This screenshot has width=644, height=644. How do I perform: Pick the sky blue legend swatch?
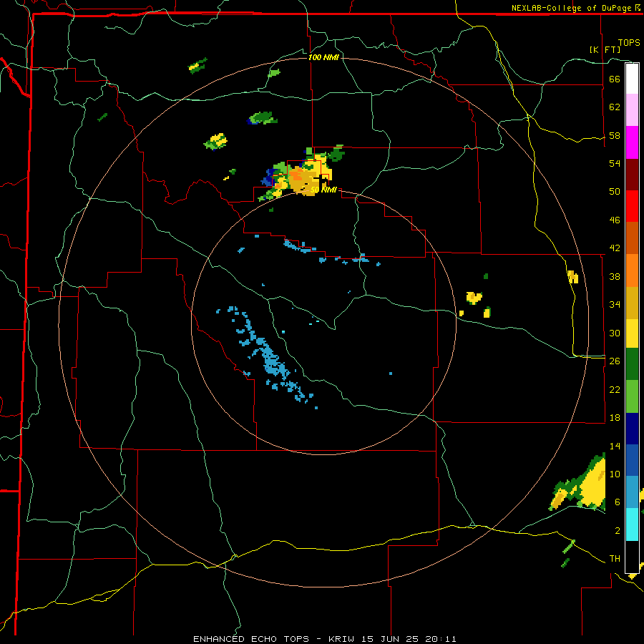[632, 492]
